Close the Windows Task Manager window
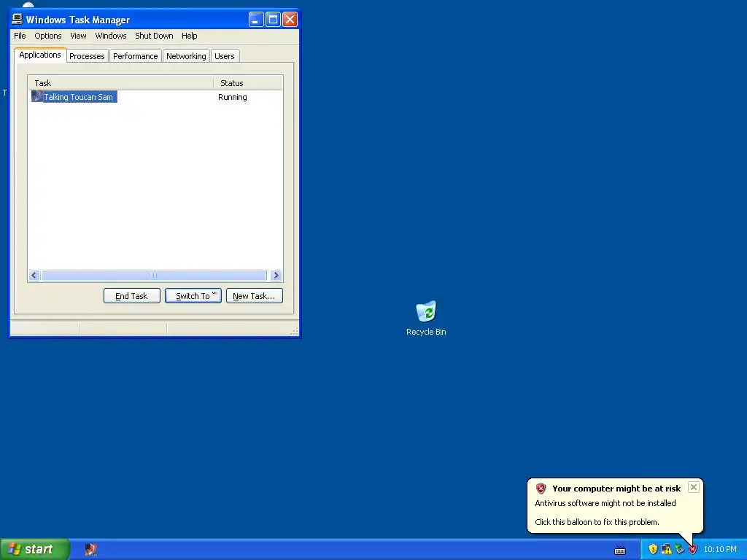747x560 pixels. tap(290, 20)
